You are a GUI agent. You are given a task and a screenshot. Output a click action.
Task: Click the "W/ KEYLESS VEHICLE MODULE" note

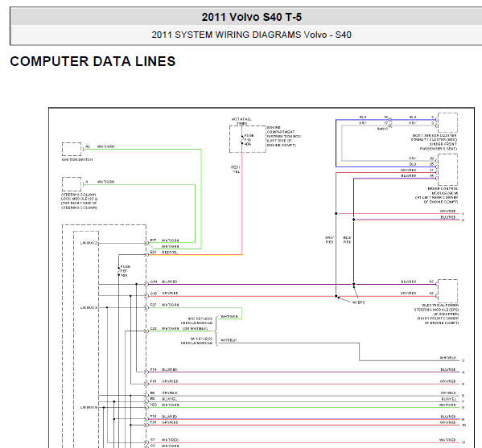click(196, 341)
